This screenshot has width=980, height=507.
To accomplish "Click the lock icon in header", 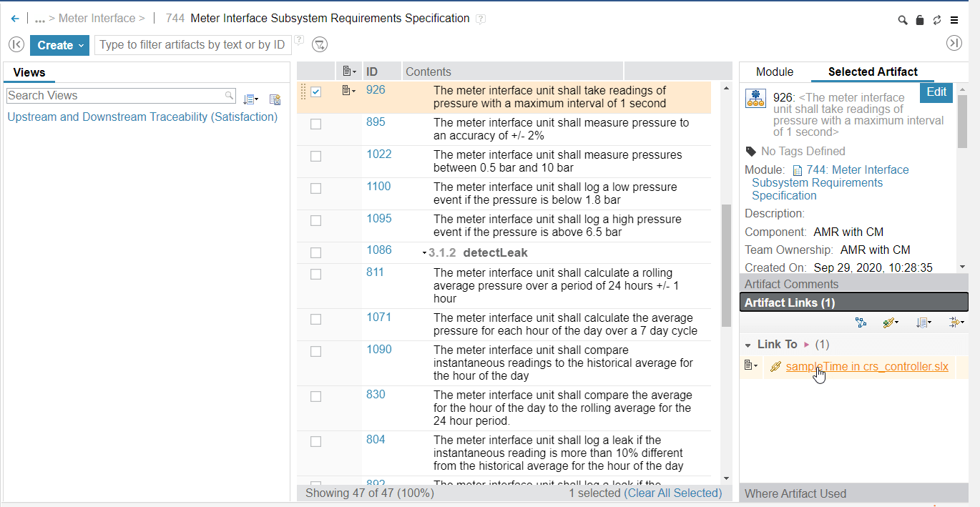I will coord(920,20).
